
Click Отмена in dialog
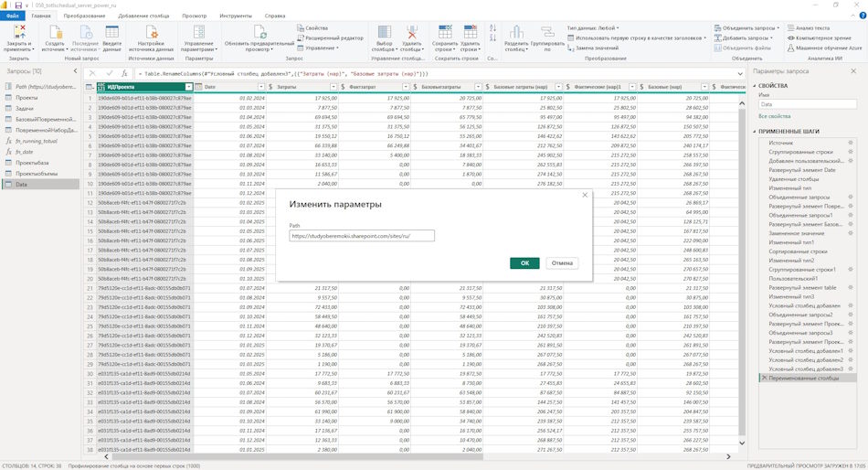point(562,263)
